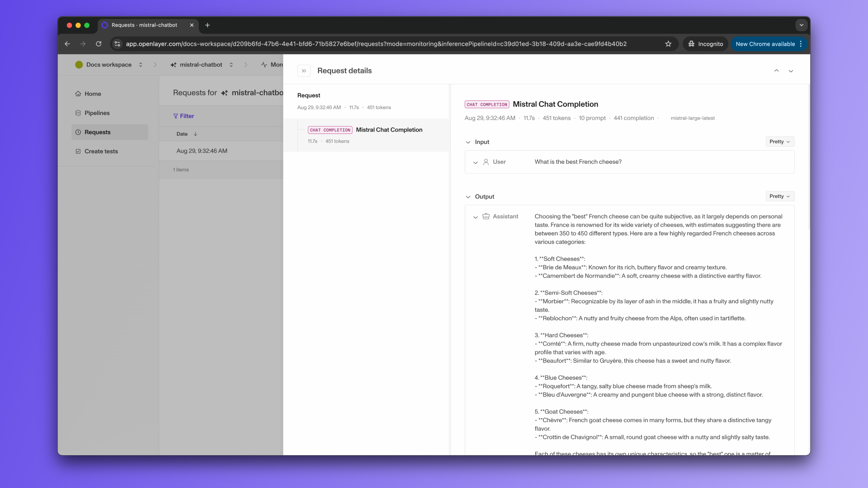Select Requests in sidebar

pos(110,132)
